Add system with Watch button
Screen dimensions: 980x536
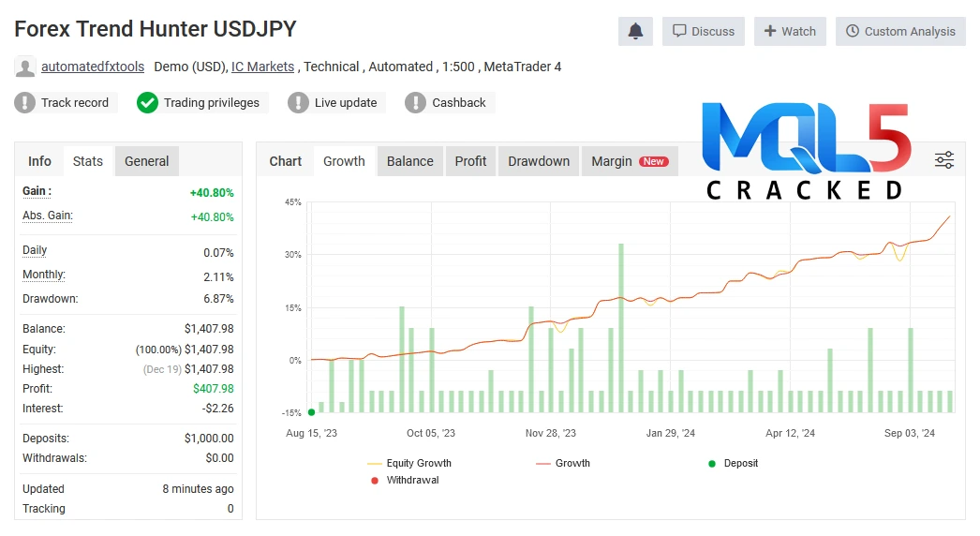tap(790, 31)
